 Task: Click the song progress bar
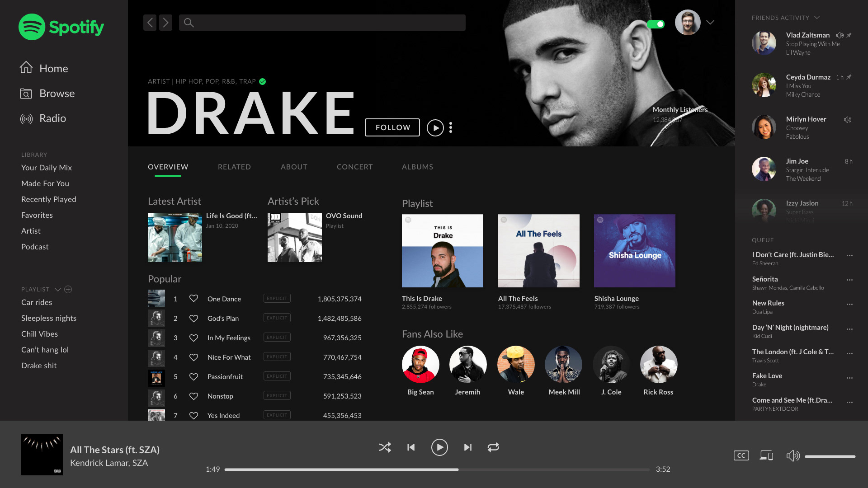[x=437, y=469]
